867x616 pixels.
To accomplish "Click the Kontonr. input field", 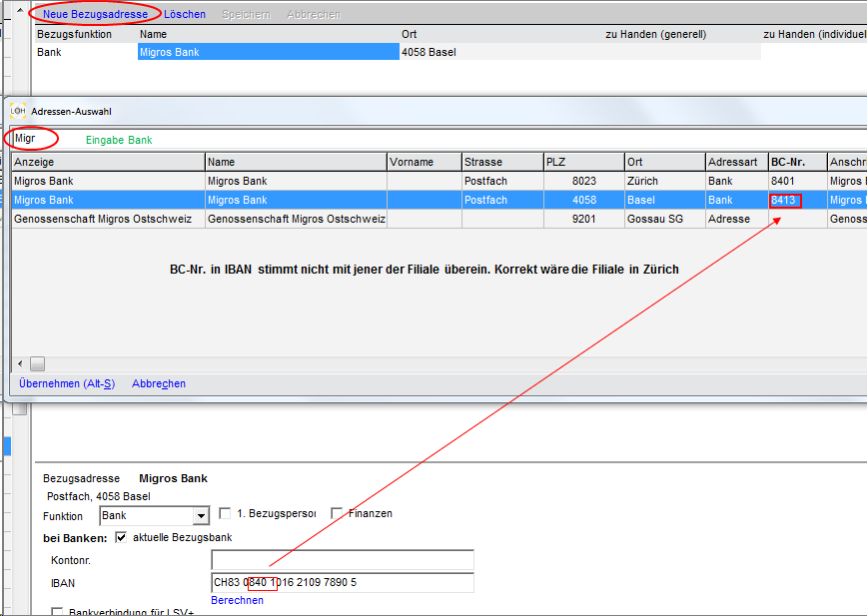I will coord(342,560).
